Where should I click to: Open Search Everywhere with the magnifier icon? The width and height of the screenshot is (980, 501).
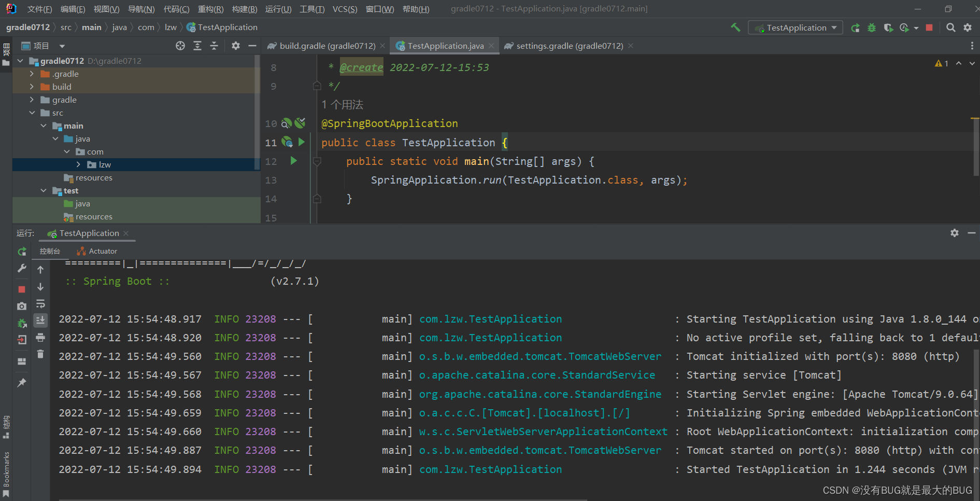tap(951, 27)
